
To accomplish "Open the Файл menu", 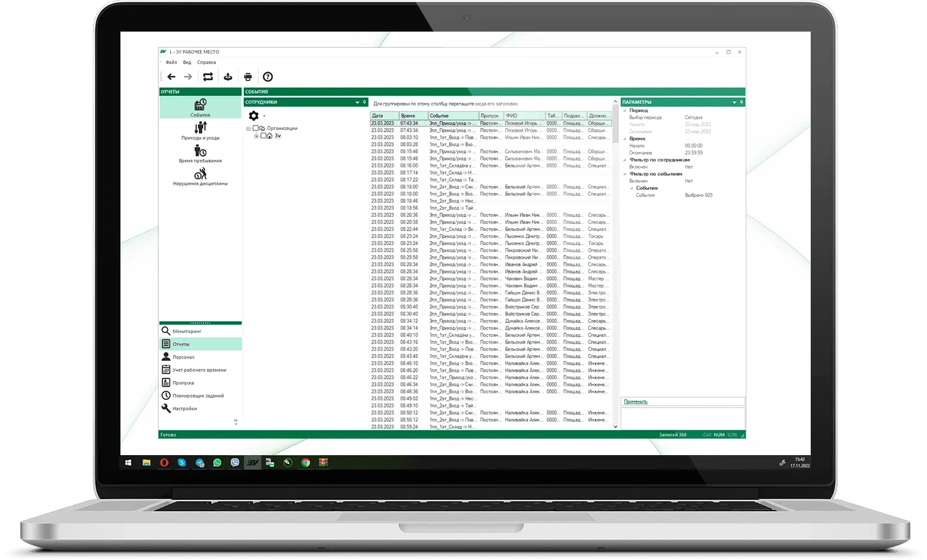I will pyautogui.click(x=171, y=62).
